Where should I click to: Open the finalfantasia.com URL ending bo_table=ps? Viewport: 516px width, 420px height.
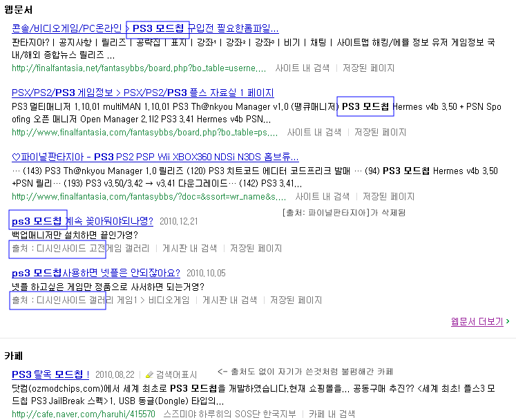pyautogui.click(x=145, y=133)
